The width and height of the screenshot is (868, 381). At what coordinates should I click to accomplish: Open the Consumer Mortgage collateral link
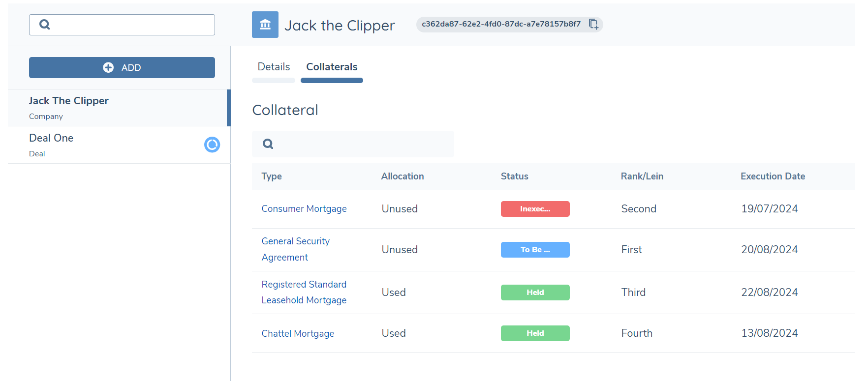(x=304, y=209)
